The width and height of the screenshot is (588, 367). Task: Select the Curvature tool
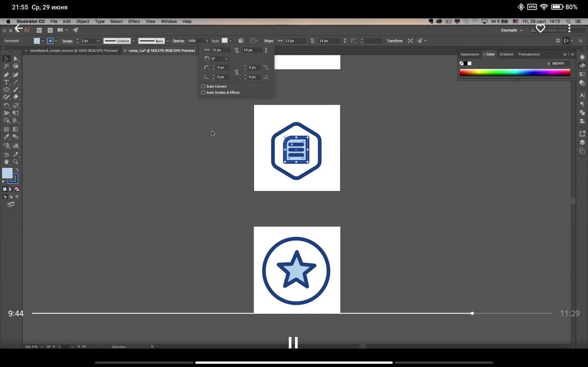[16, 75]
